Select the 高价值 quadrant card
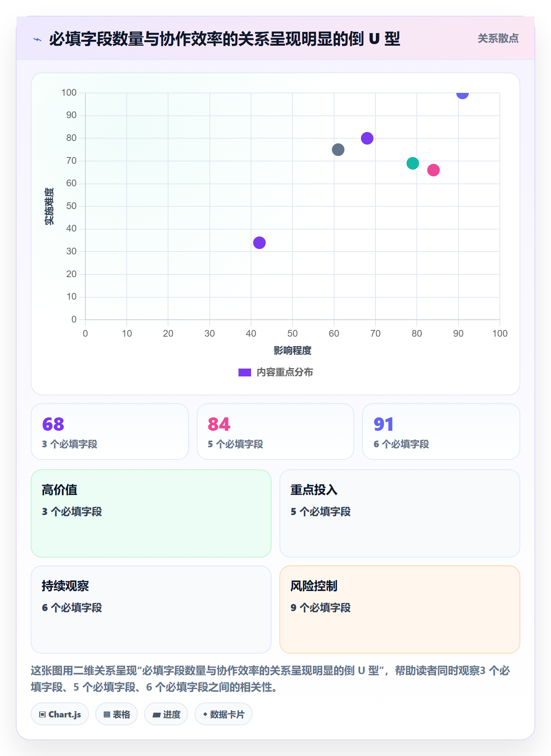551x756 pixels. [x=151, y=513]
